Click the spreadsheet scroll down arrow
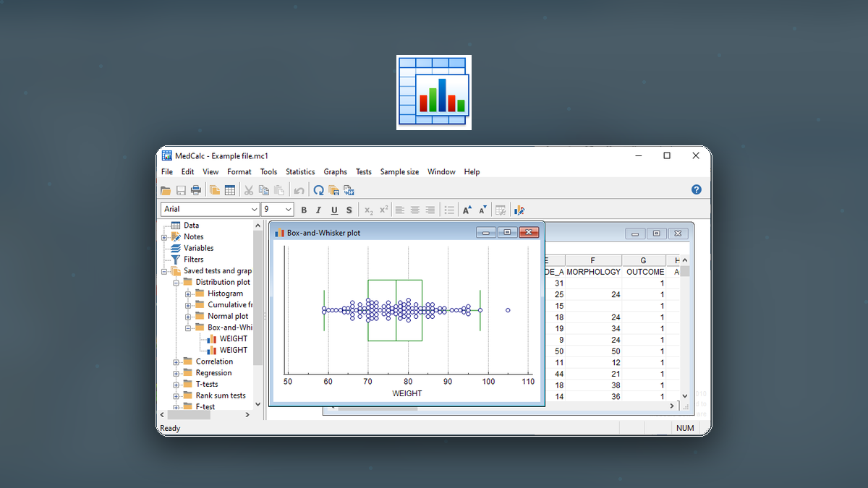The width and height of the screenshot is (868, 488). click(x=685, y=396)
